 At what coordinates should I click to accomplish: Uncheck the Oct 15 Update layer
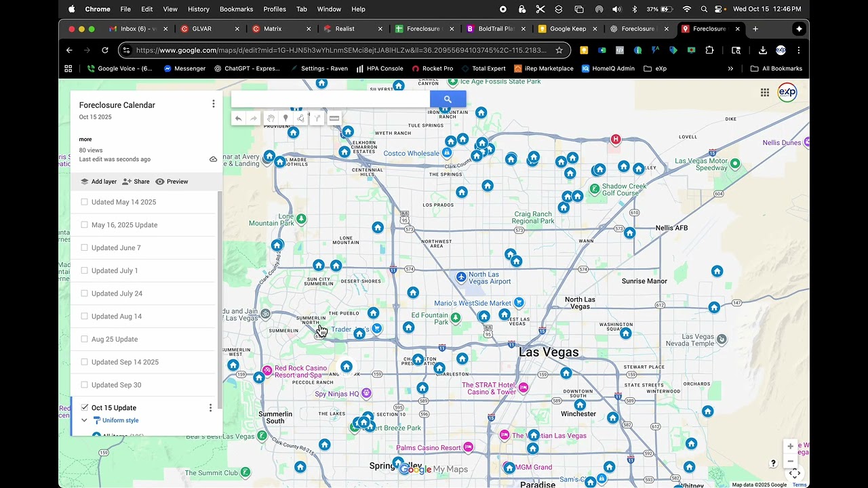tap(84, 407)
